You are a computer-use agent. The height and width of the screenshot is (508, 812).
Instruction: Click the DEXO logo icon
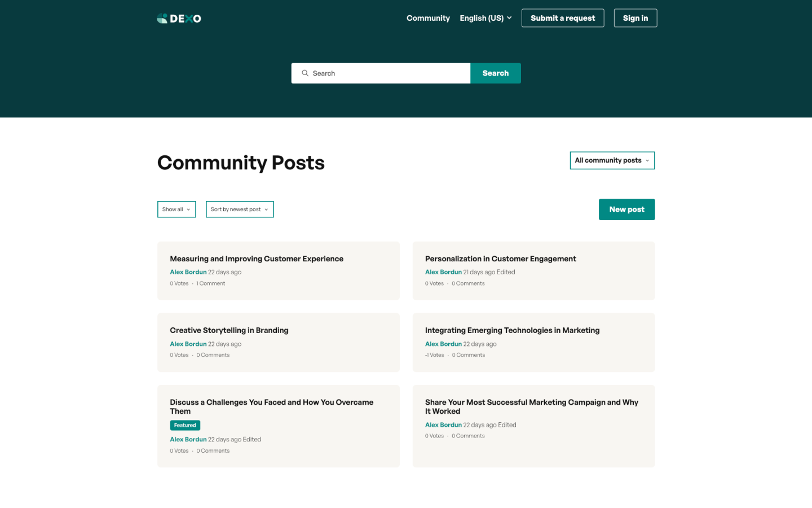coord(162,19)
